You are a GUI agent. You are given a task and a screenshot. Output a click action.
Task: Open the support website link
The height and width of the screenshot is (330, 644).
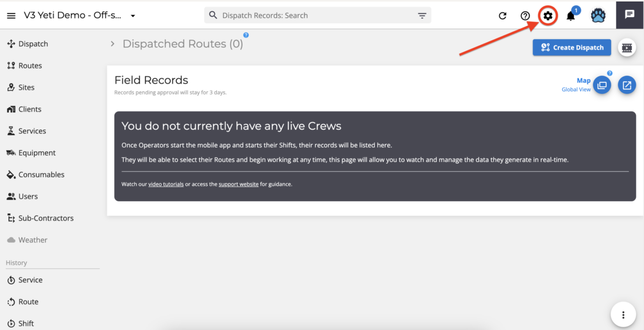238,184
